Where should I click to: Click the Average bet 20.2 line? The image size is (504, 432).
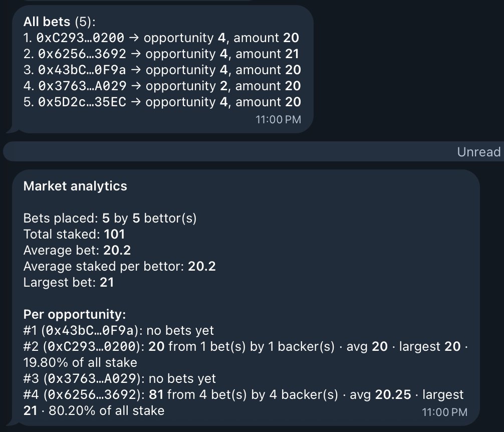77,251
